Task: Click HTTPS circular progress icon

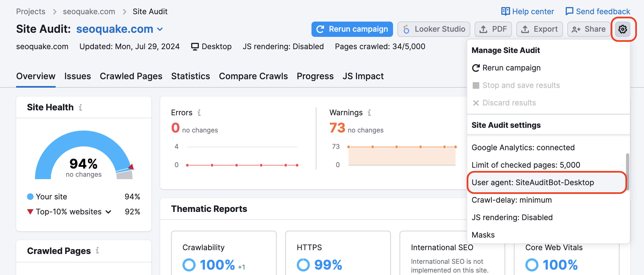Action: pyautogui.click(x=303, y=265)
